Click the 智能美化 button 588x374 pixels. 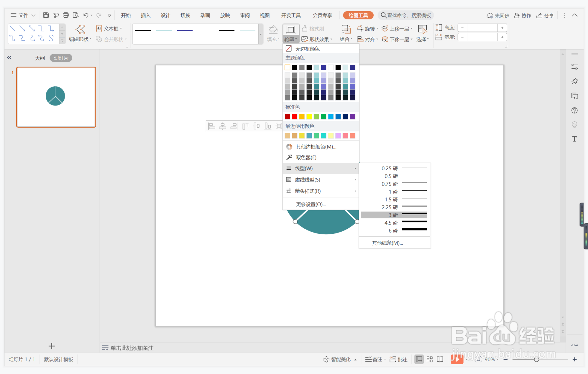pyautogui.click(x=340, y=359)
